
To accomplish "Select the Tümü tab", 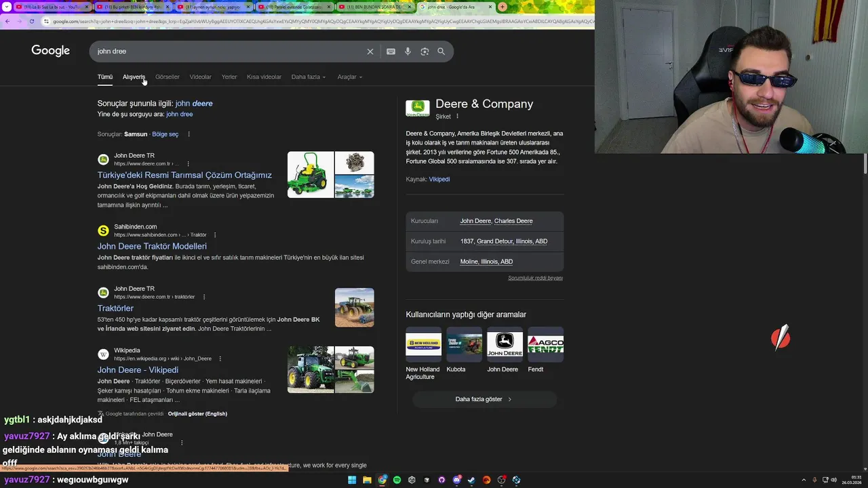I will tap(105, 77).
